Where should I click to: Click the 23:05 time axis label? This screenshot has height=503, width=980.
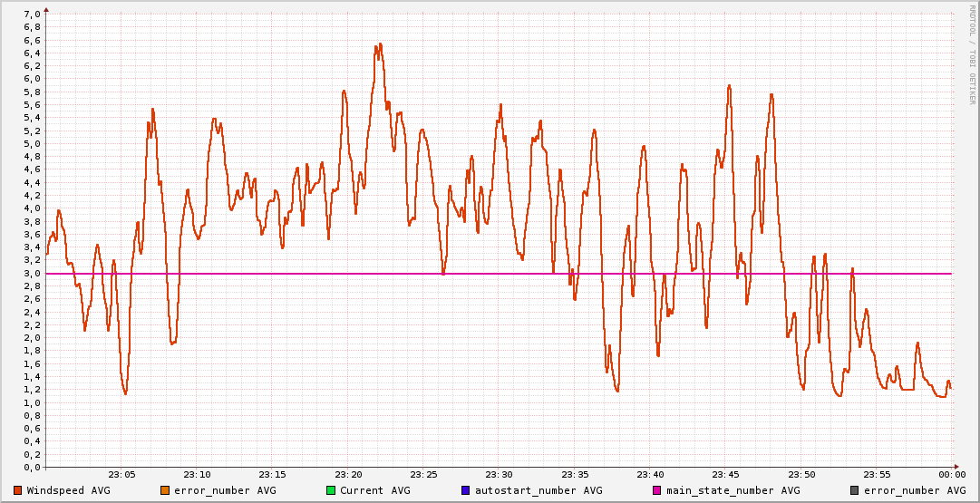point(121,474)
